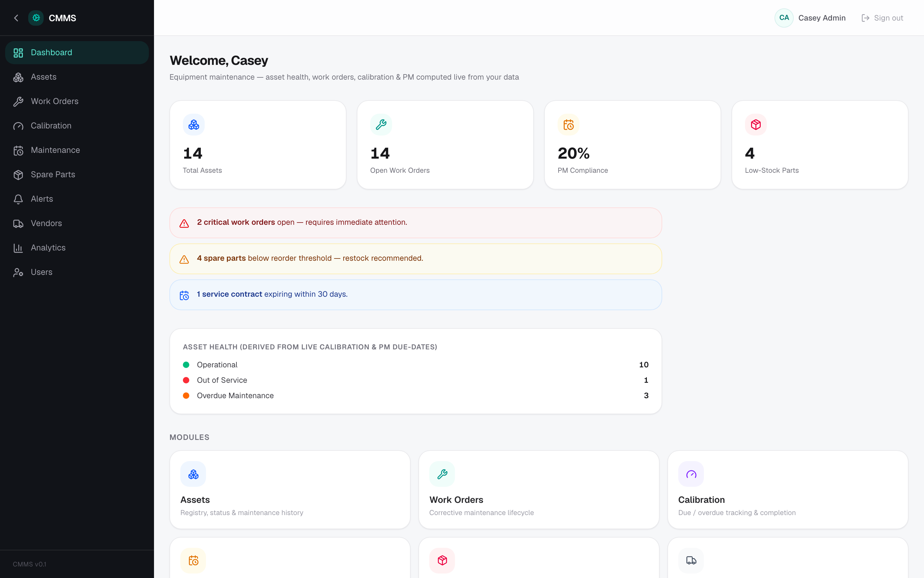Click the Alerts bell icon in sidebar
The image size is (924, 578).
coord(18,199)
